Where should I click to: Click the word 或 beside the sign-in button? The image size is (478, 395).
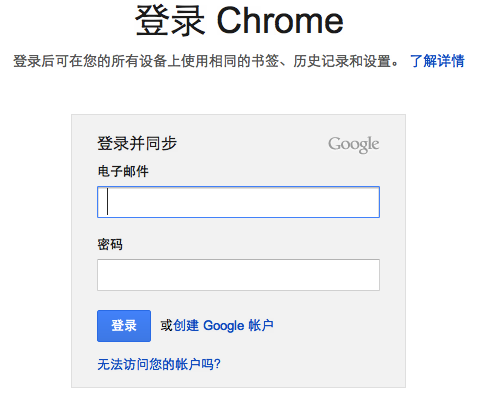coord(167,326)
